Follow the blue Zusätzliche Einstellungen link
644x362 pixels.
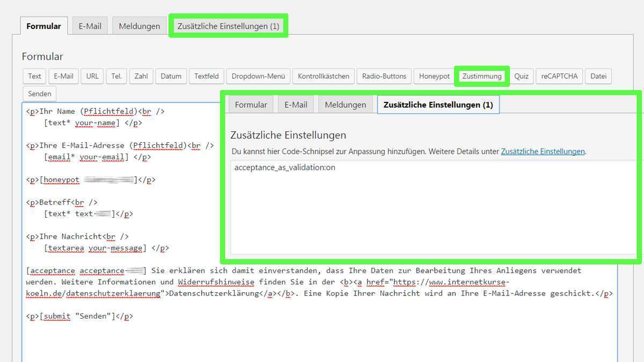point(542,152)
